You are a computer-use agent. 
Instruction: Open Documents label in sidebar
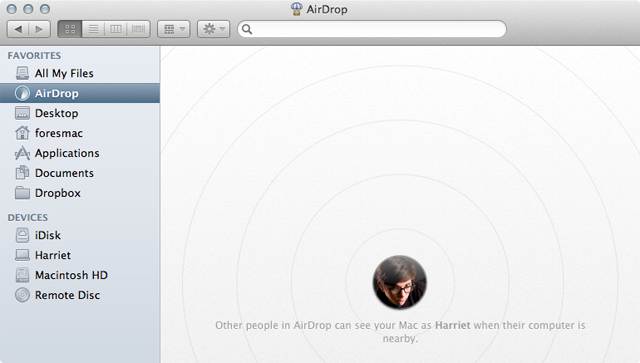coord(64,173)
